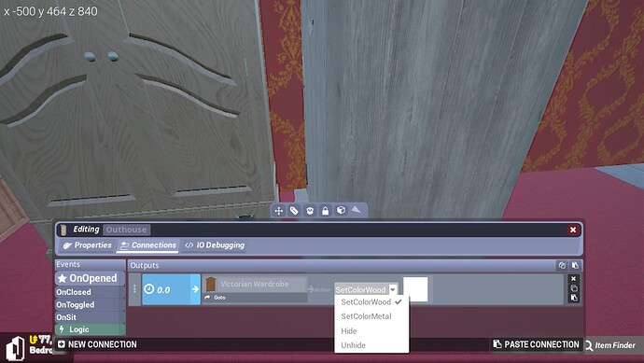Open the Item Finder search
Image resolution: width=644 pixels, height=363 pixels.
(610, 345)
